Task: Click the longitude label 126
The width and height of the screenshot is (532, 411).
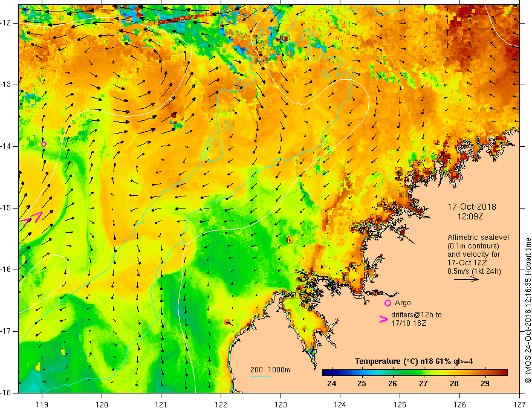Action: coord(459,404)
